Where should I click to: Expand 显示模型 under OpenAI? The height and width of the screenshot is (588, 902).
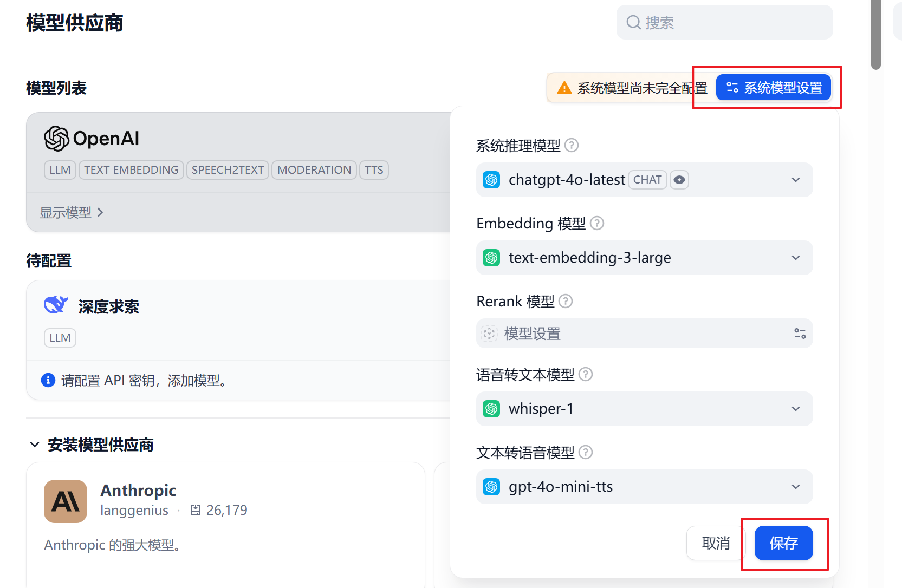[71, 213]
